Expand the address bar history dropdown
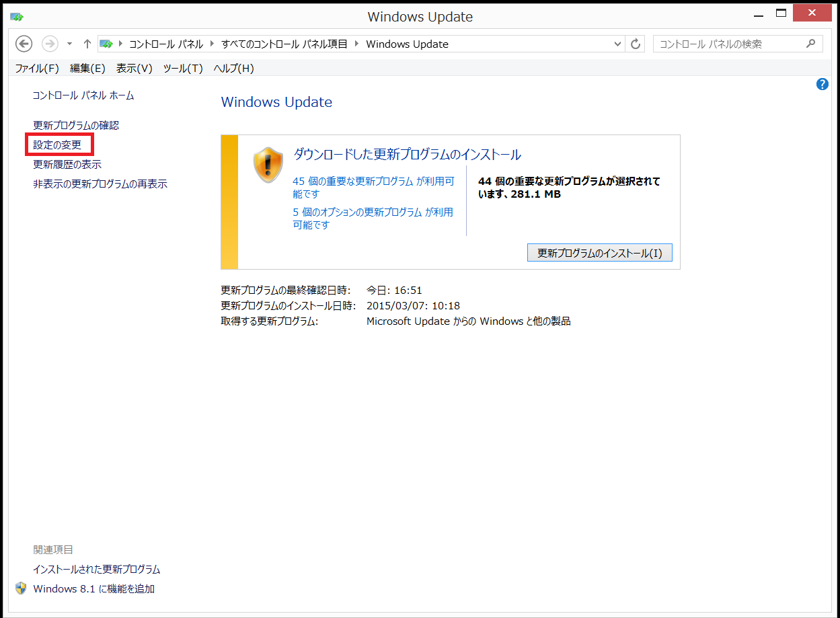The height and width of the screenshot is (618, 840). click(618, 44)
